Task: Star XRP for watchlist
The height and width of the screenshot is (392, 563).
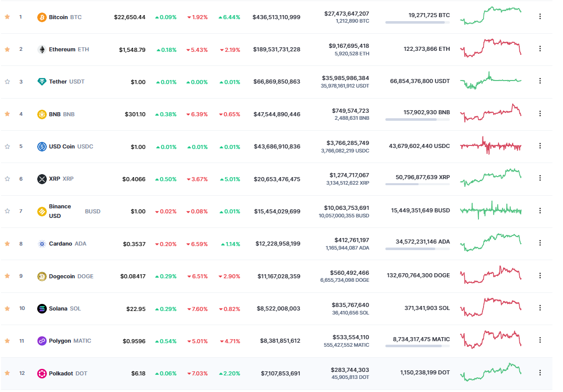Action: 7,179
